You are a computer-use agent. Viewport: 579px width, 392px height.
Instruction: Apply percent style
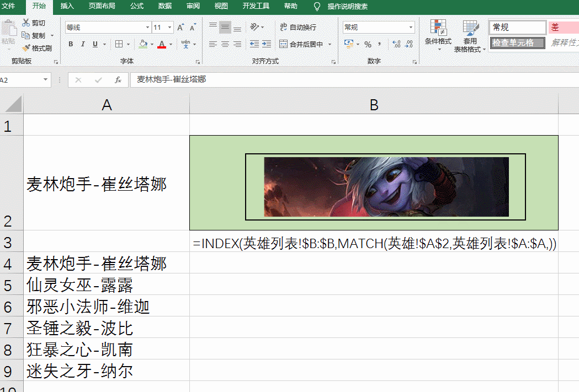(x=368, y=44)
